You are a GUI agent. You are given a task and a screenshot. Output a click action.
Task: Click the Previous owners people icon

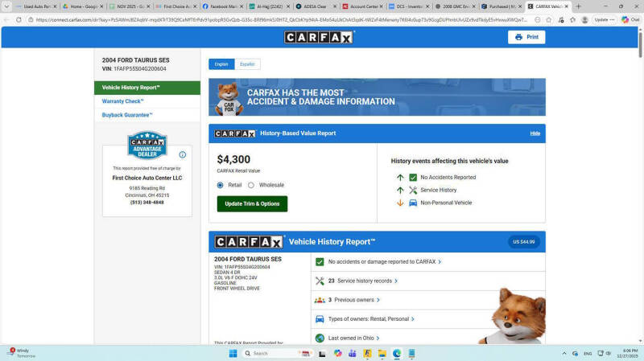320,300
